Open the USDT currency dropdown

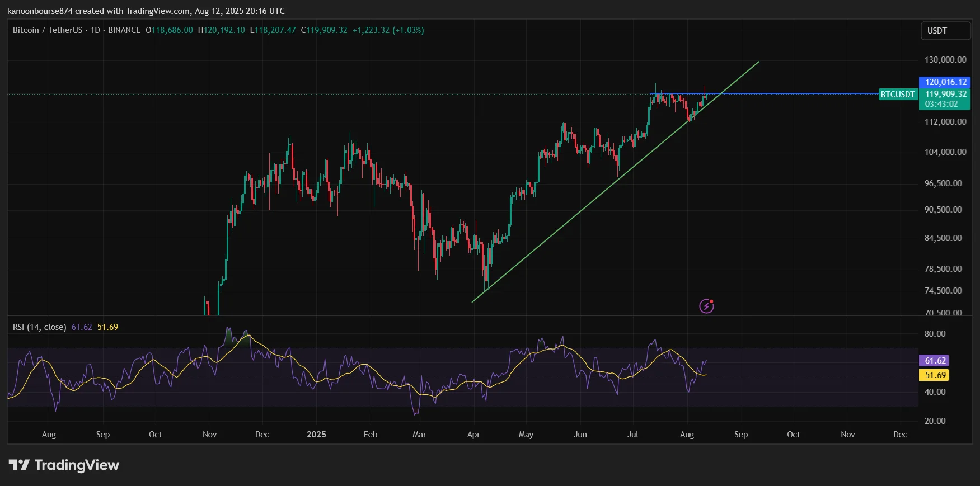946,31
